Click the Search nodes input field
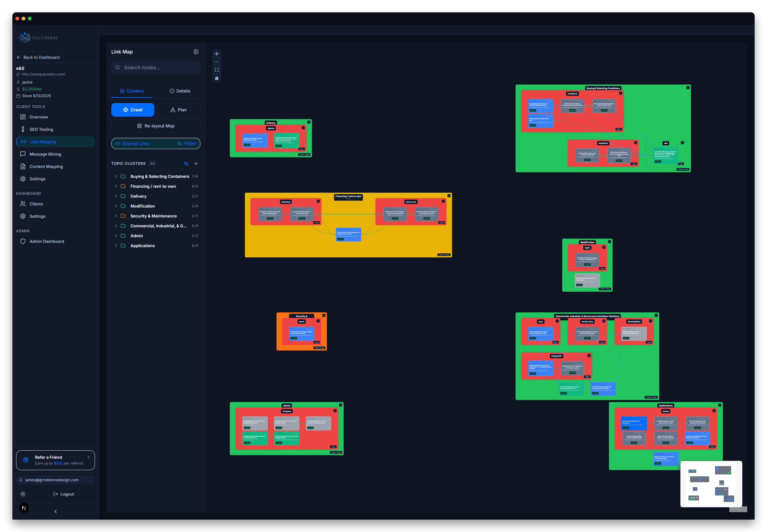This screenshot has width=767, height=532. 155,67
